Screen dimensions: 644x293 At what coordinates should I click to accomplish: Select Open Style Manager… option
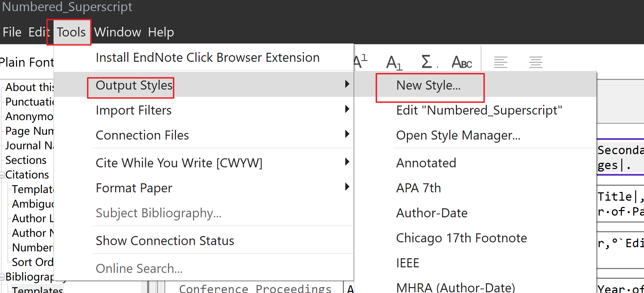pyautogui.click(x=458, y=135)
